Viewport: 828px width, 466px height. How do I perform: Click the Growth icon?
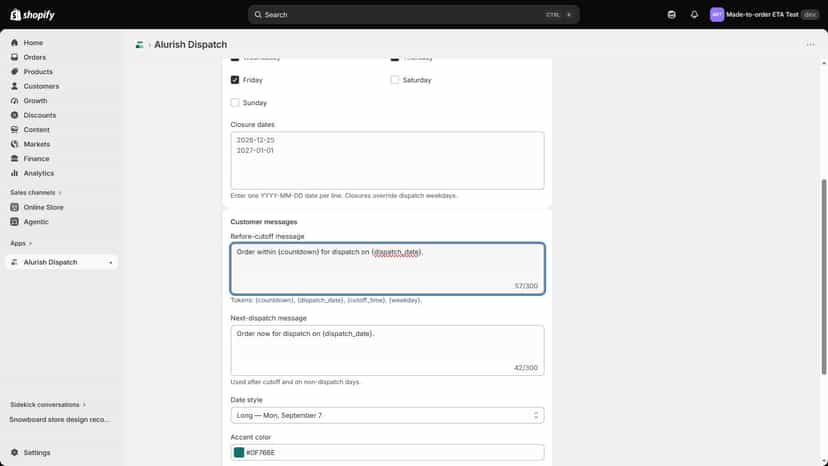(14, 101)
